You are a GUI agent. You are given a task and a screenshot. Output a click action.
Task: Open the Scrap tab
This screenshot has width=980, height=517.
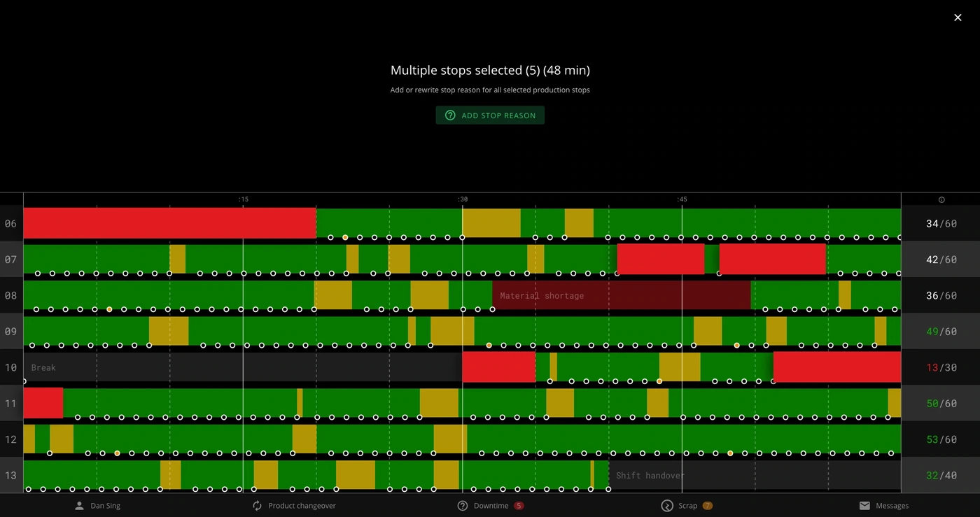pyautogui.click(x=687, y=506)
